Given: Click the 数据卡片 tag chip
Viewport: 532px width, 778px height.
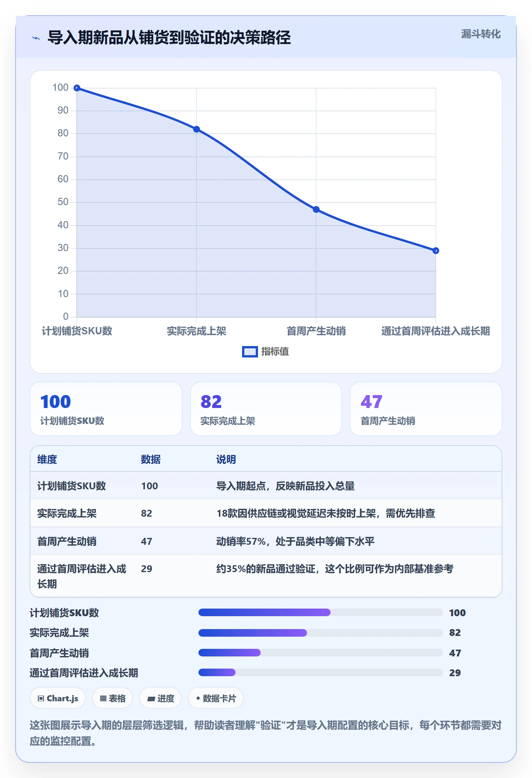Looking at the screenshot, I should [x=216, y=698].
